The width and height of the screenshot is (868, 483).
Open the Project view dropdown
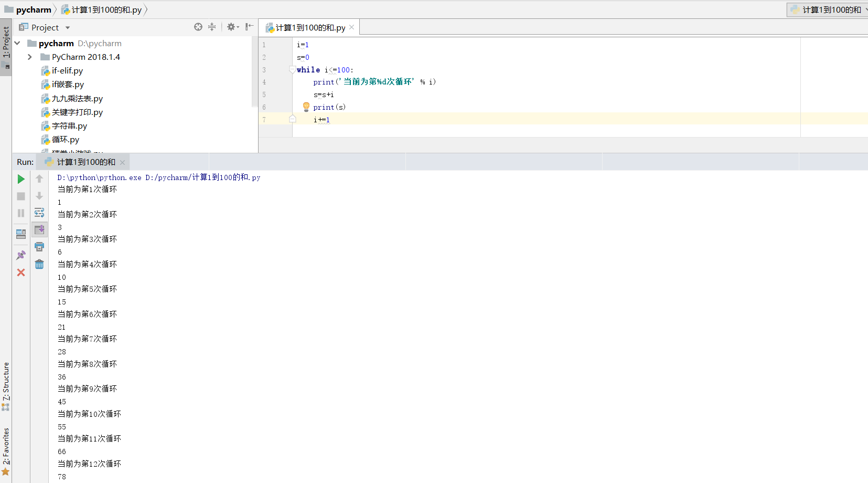(x=68, y=27)
